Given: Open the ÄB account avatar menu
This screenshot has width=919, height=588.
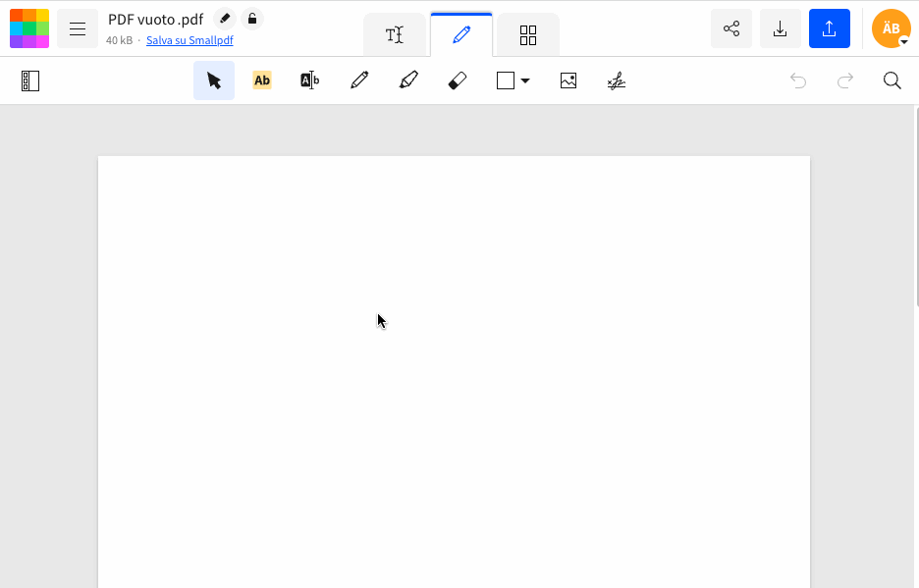Looking at the screenshot, I should [891, 28].
